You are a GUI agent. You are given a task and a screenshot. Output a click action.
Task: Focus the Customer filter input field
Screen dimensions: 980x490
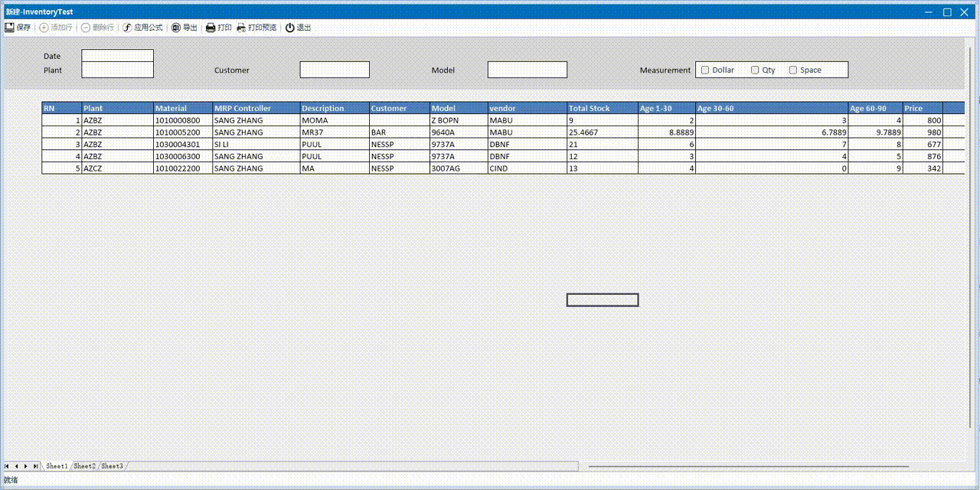(335, 70)
